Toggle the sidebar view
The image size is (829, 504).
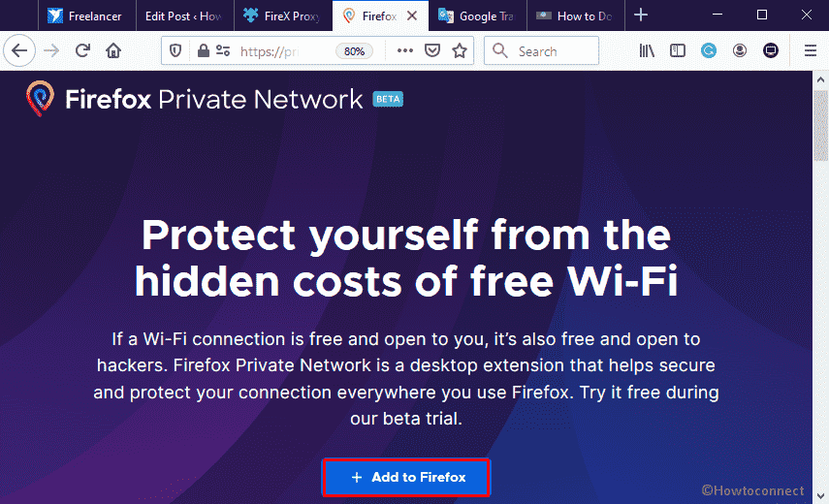click(x=678, y=50)
